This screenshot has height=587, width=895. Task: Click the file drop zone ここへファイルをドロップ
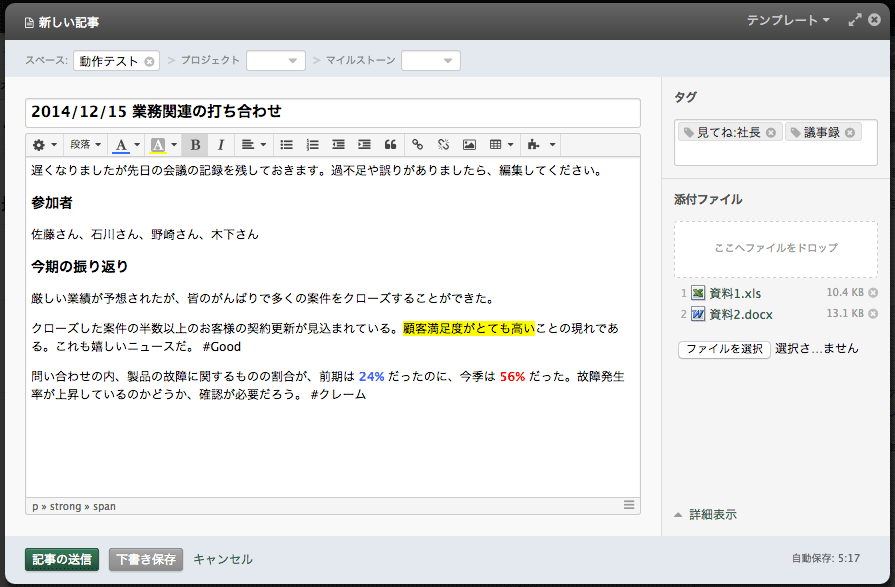(776, 248)
